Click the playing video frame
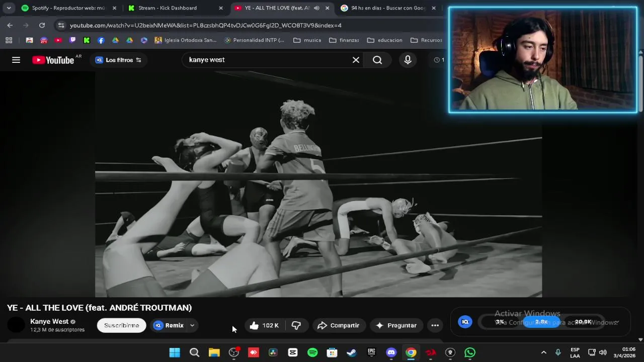The image size is (644, 362). (318, 184)
